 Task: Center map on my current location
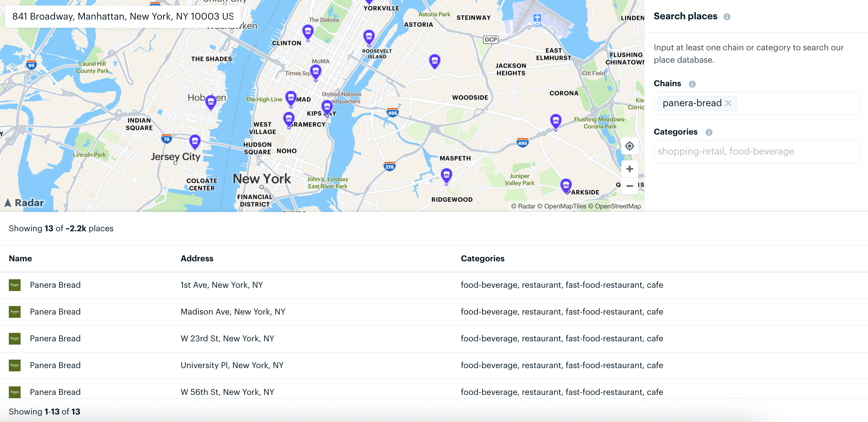point(629,146)
